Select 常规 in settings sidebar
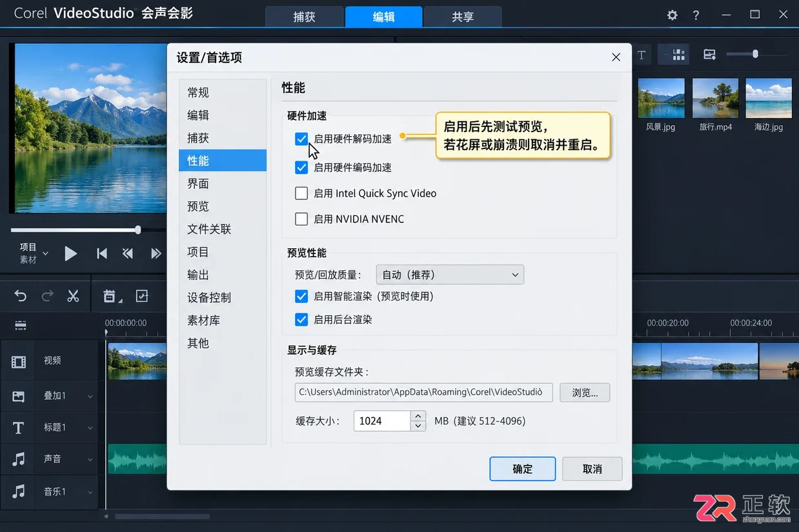Viewport: 799px width, 532px height. (223, 92)
